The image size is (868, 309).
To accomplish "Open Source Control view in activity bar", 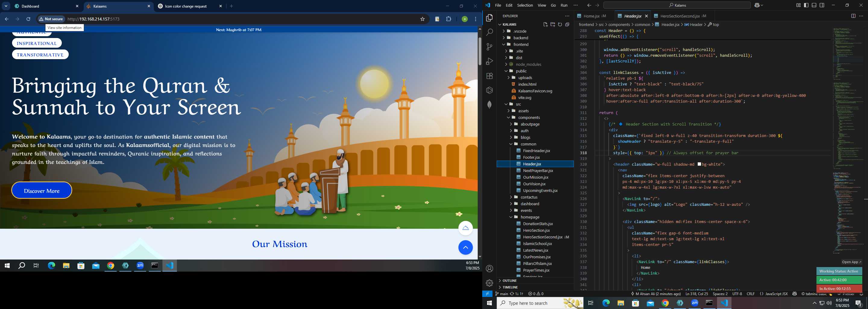I will (489, 47).
